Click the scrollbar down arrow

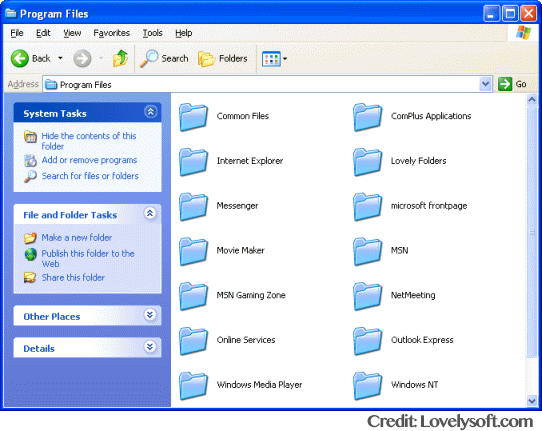pos(532,401)
